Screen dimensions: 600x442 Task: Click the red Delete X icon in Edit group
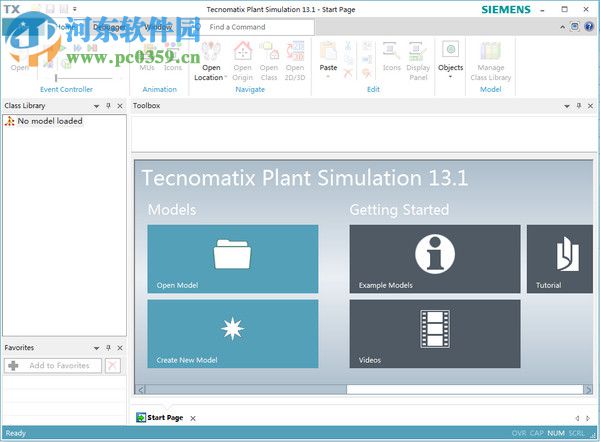point(348,73)
